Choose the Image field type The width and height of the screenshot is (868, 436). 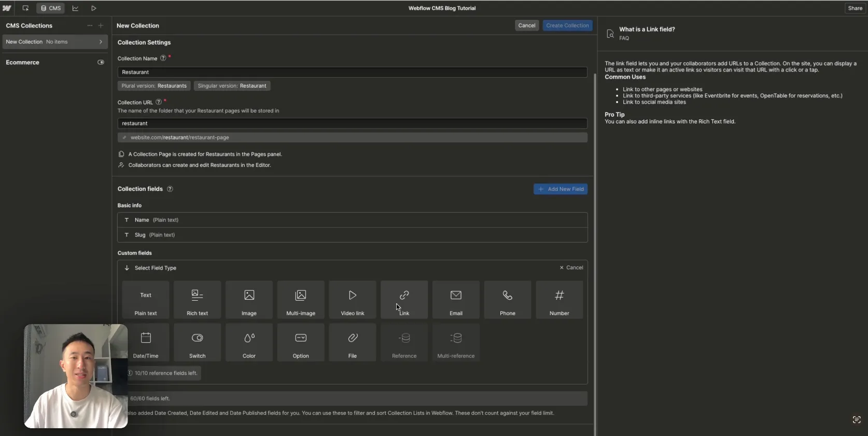pos(249,300)
